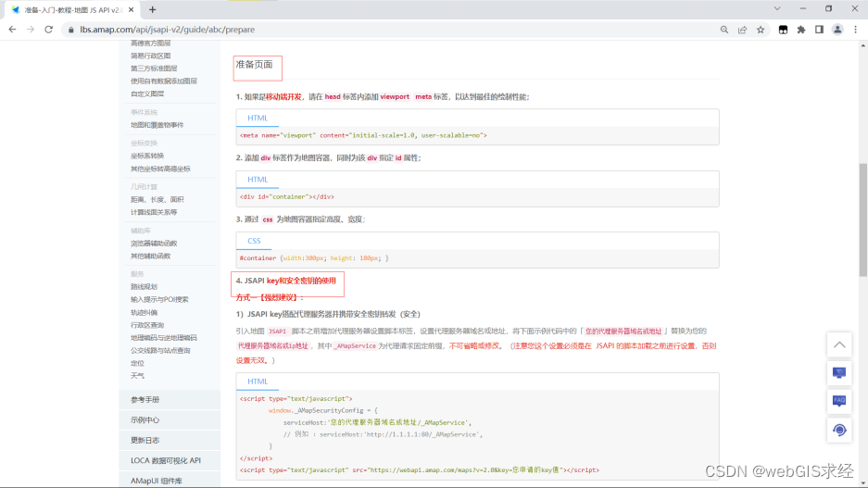
Task: Open the Extensions puzzle icon
Action: pyautogui.click(x=801, y=30)
